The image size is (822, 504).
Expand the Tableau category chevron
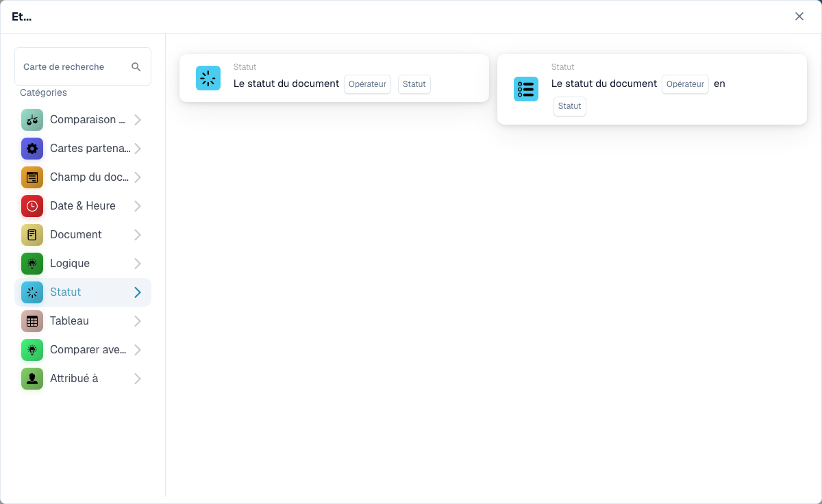(x=138, y=321)
